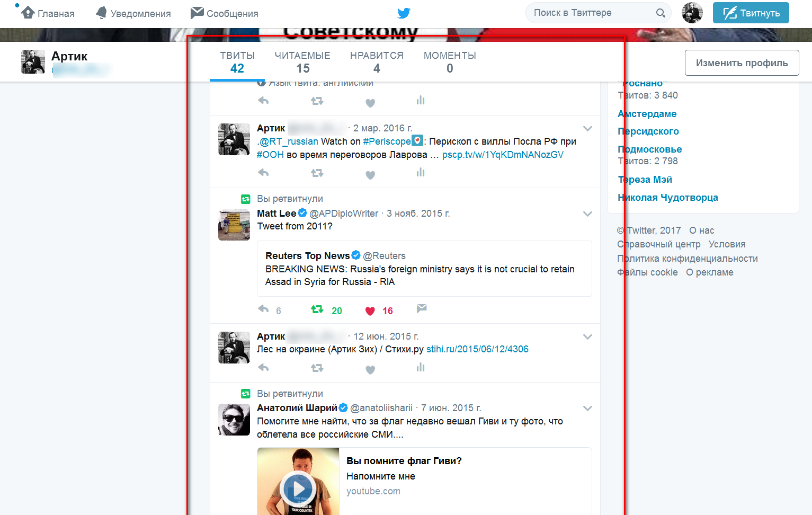Open Анатолий Шарий avatar thumbnail
The image size is (812, 515).
pos(234,420)
